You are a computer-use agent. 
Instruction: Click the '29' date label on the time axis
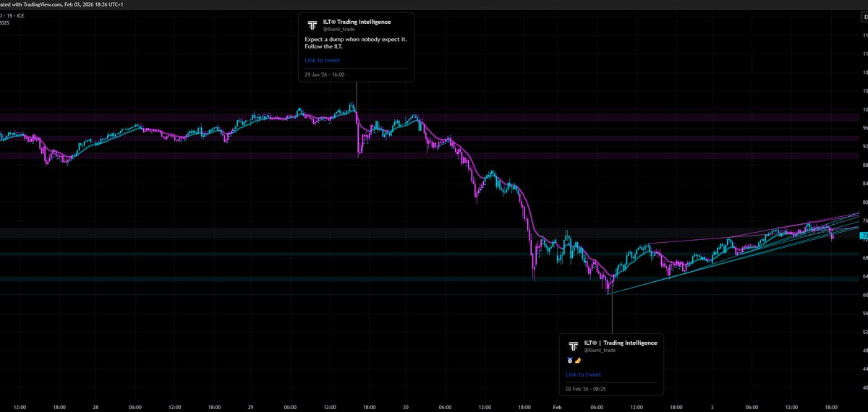(250, 407)
